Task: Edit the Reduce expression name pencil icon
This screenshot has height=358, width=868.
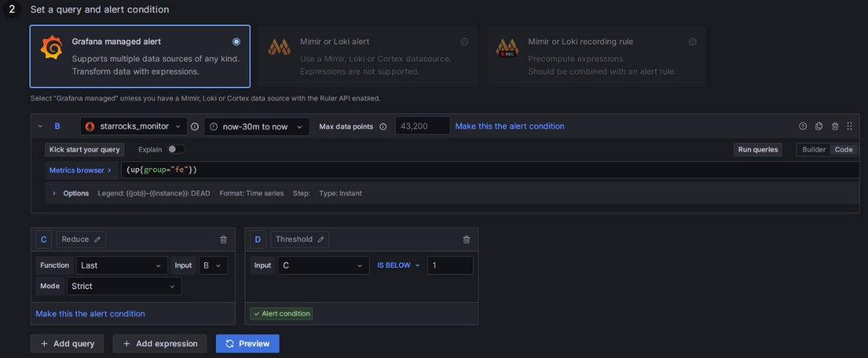Action: pos(97,240)
